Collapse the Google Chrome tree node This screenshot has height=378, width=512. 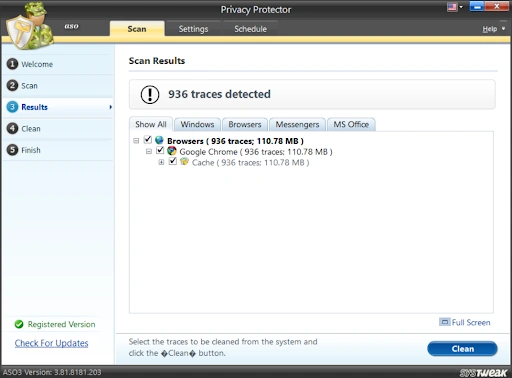[149, 152]
